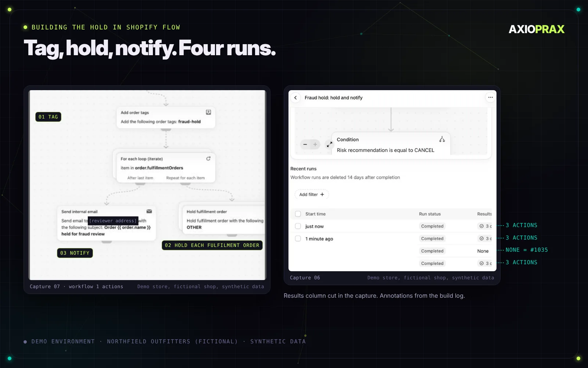Image resolution: width=588 pixels, height=368 pixels.
Task: Click the 'Add order tags' step title
Action: click(x=135, y=113)
